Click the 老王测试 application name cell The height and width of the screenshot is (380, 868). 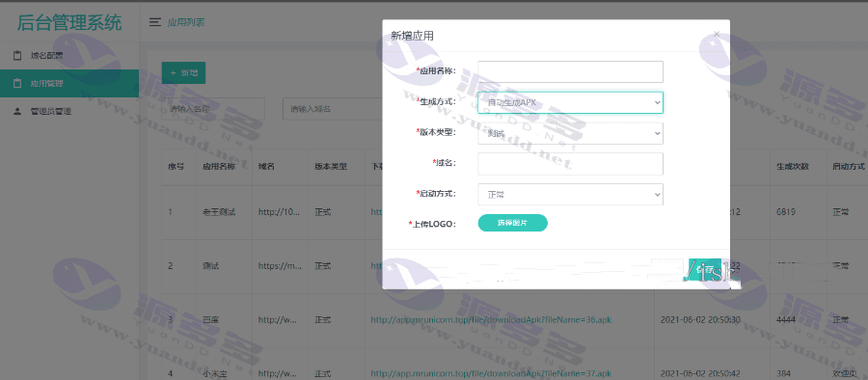(219, 211)
